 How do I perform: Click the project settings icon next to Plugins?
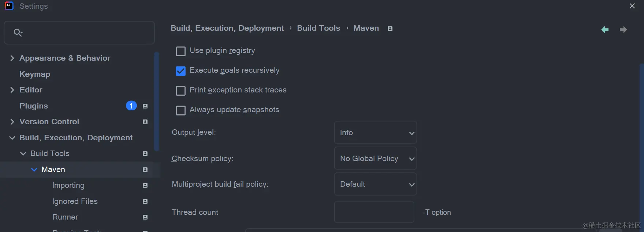(145, 106)
